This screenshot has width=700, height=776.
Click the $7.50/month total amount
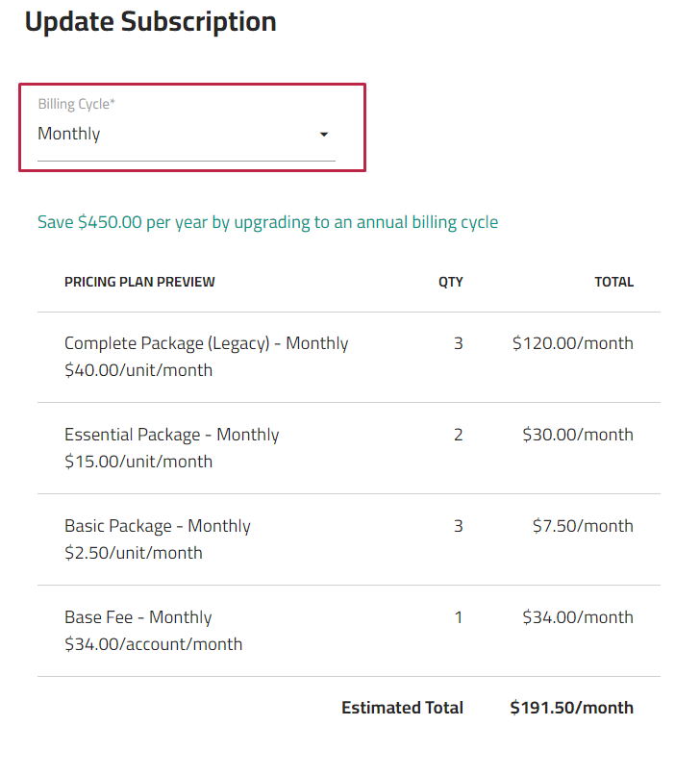pos(583,526)
